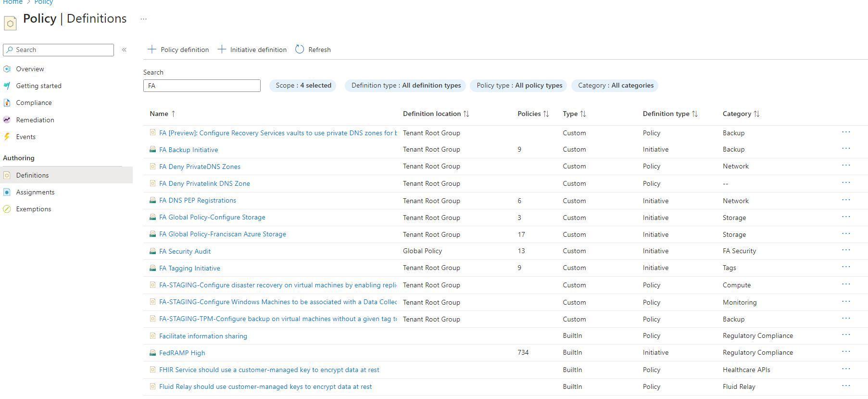Image resolution: width=868 pixels, height=399 pixels.
Task: Open ellipsis menu for FA Tagging Initiative
Action: click(846, 267)
